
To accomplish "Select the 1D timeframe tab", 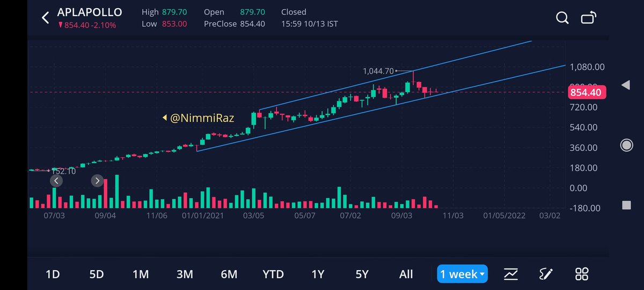I will (x=53, y=274).
